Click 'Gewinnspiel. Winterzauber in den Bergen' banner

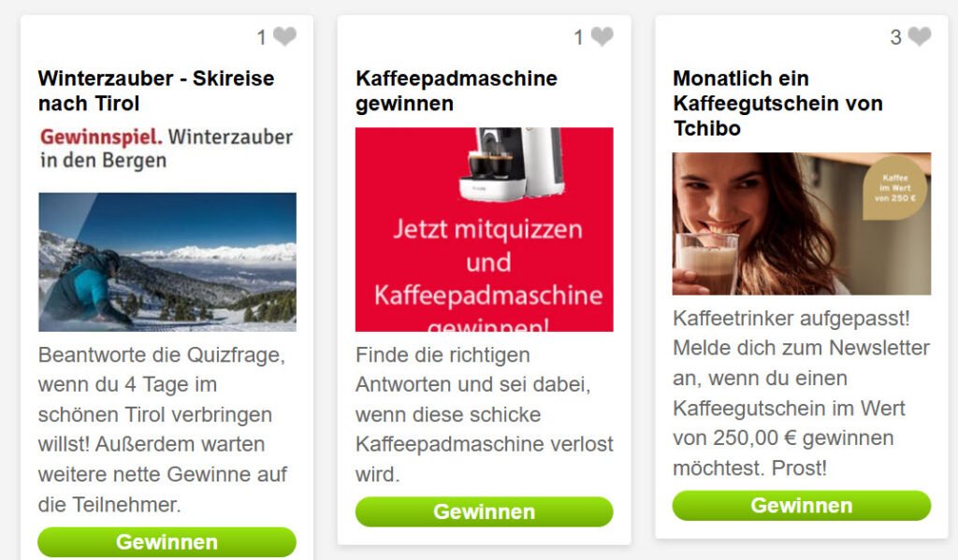(x=167, y=149)
